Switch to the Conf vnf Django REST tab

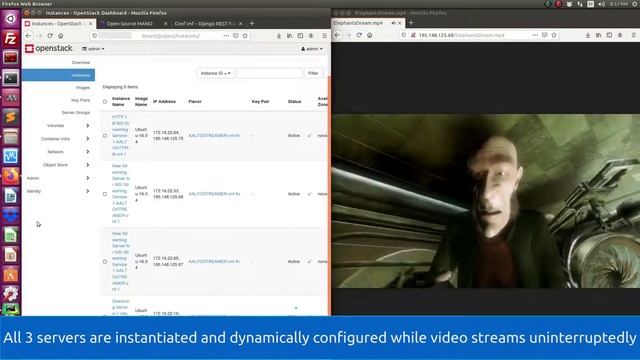tap(204, 24)
